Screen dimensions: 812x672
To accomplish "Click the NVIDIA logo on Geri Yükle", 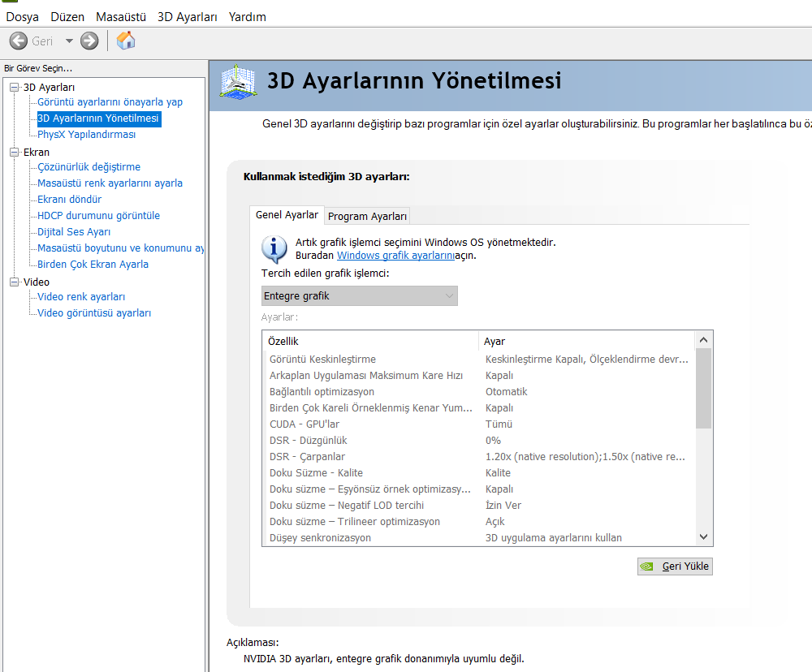I will 647,566.
